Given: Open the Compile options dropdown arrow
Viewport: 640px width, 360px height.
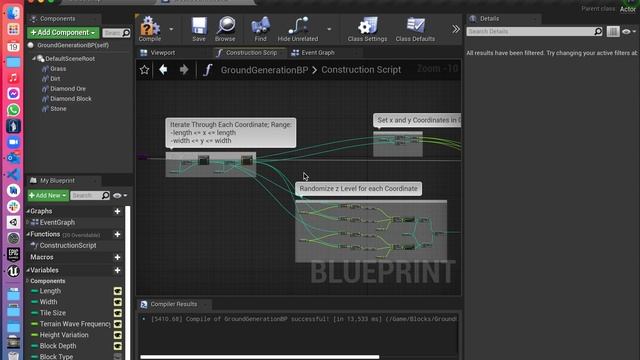Looking at the screenshot, I should click(171, 29).
